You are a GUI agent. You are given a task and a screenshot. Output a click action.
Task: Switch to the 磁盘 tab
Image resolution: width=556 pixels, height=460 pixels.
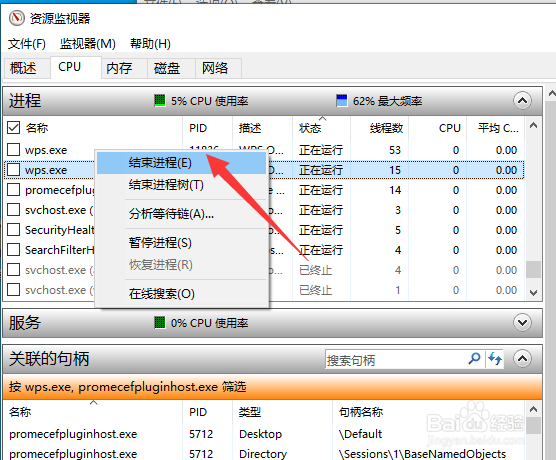click(171, 68)
